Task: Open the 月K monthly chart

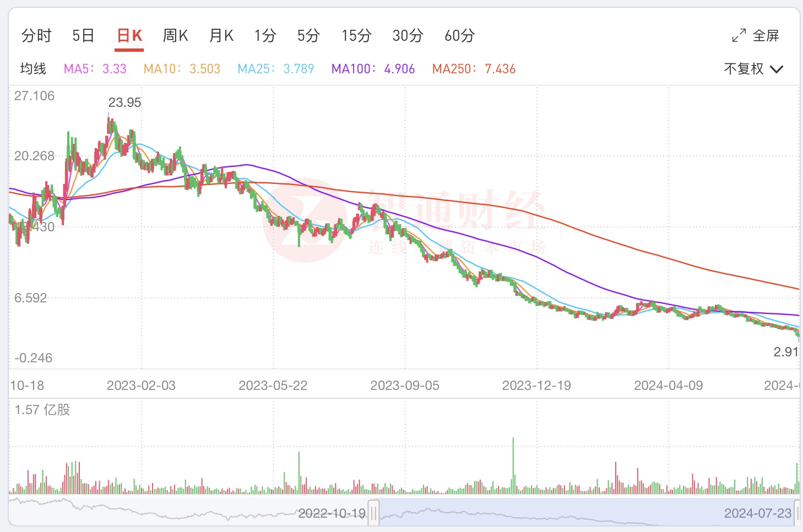Action: (x=221, y=36)
